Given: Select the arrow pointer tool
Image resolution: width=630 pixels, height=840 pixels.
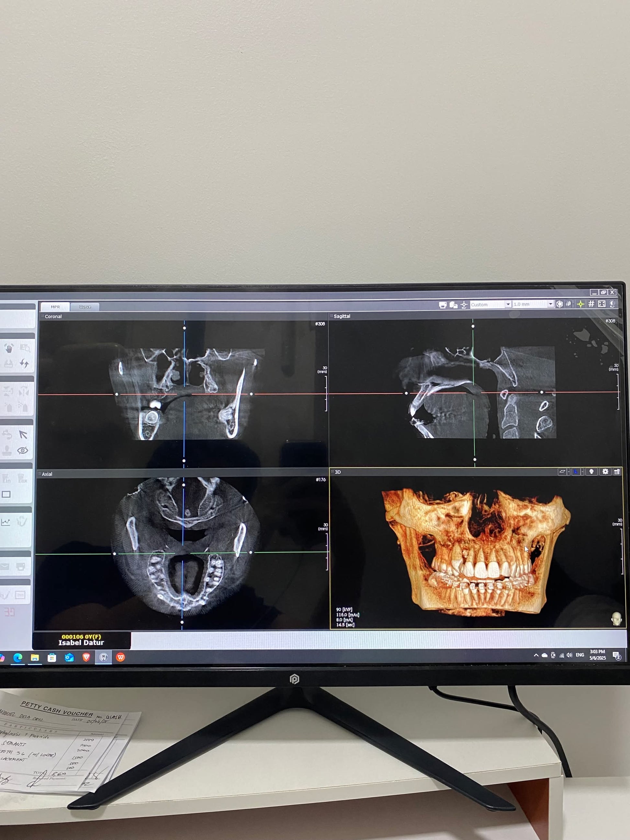Looking at the screenshot, I should [23, 434].
